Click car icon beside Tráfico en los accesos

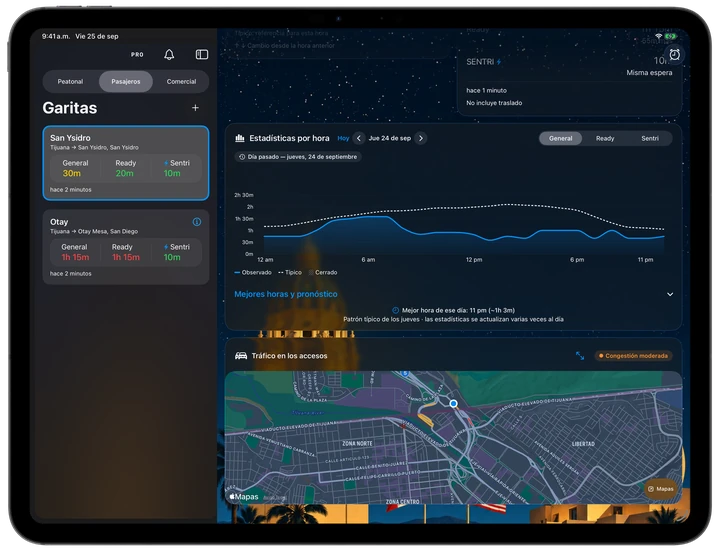coord(241,355)
